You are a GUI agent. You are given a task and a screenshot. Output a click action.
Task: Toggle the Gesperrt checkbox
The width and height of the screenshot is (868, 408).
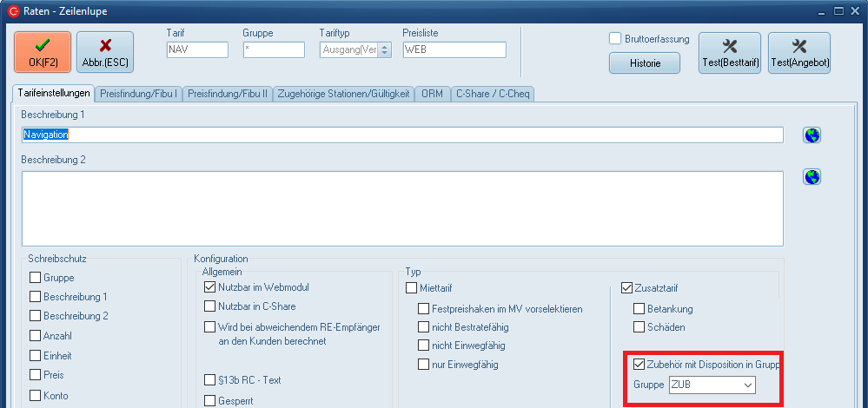pos(209,401)
